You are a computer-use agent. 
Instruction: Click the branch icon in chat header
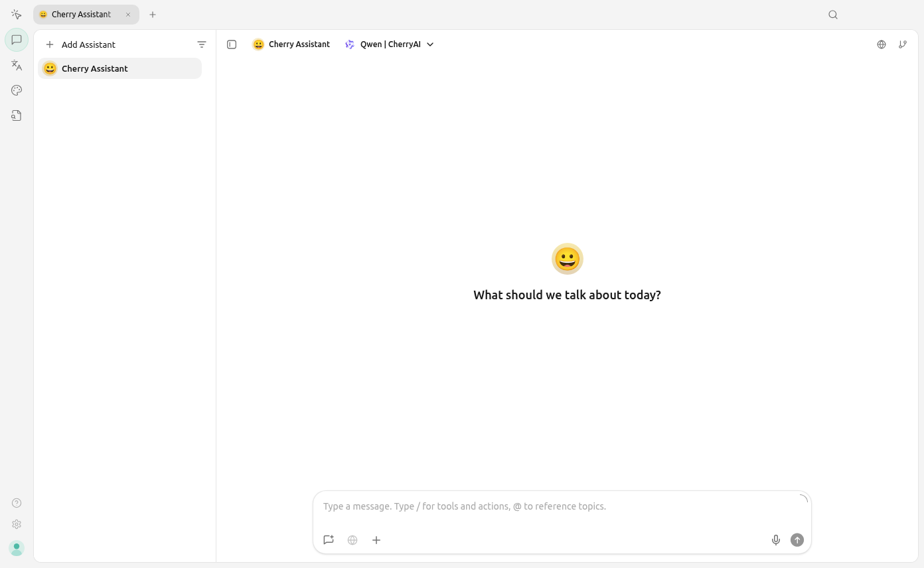click(903, 44)
